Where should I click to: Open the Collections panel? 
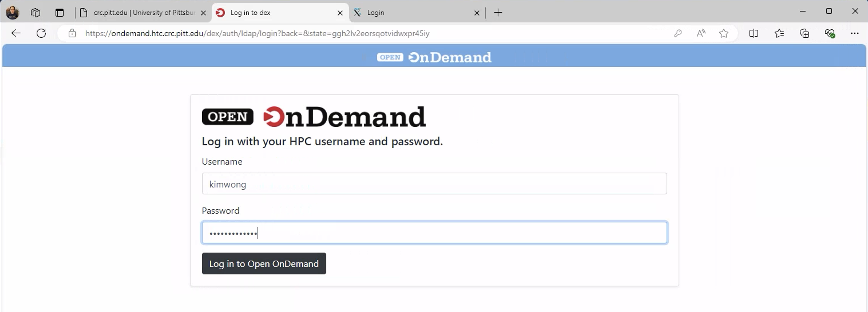804,33
